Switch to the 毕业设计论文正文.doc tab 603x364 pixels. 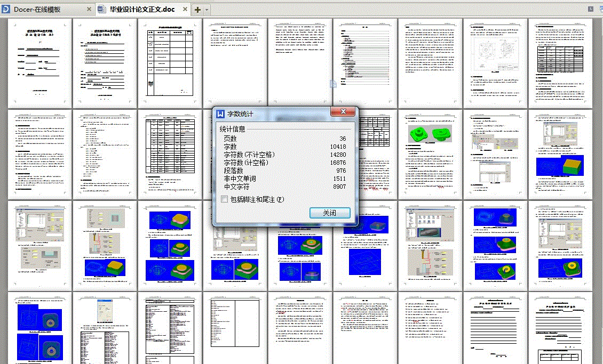point(142,9)
